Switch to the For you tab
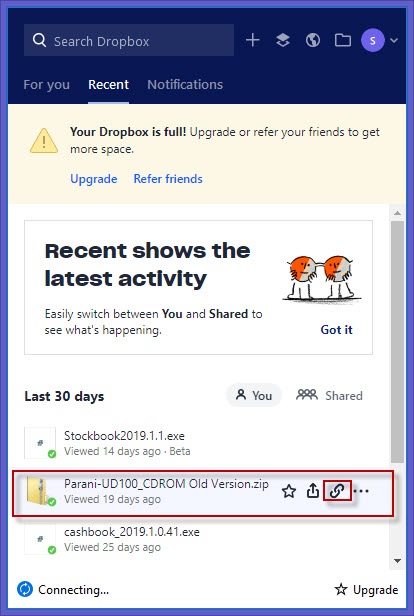This screenshot has height=616, width=414. (x=47, y=84)
